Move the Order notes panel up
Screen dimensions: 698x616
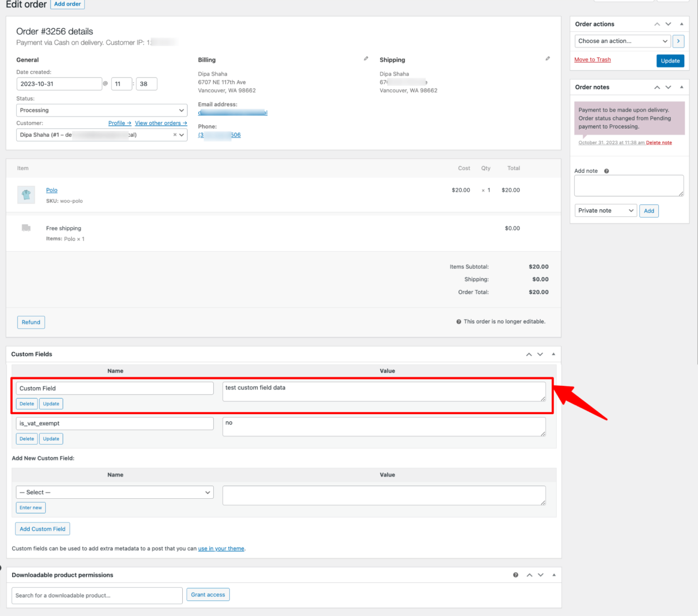(x=657, y=87)
